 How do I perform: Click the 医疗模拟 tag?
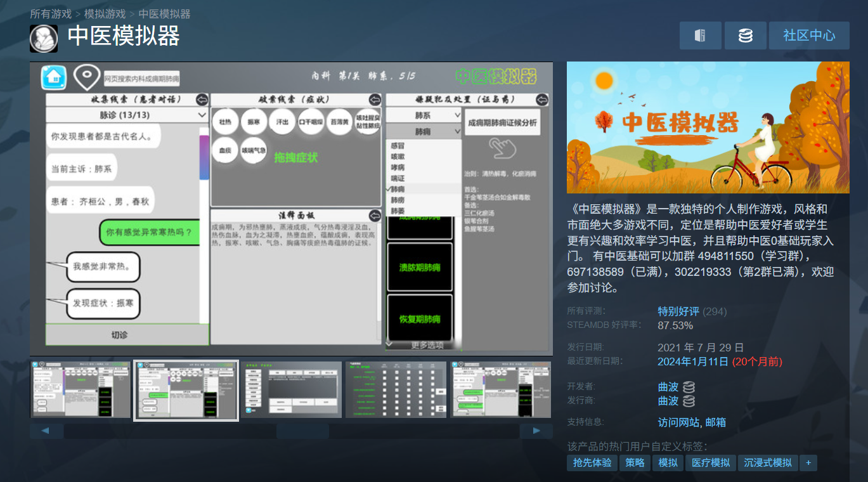(711, 463)
